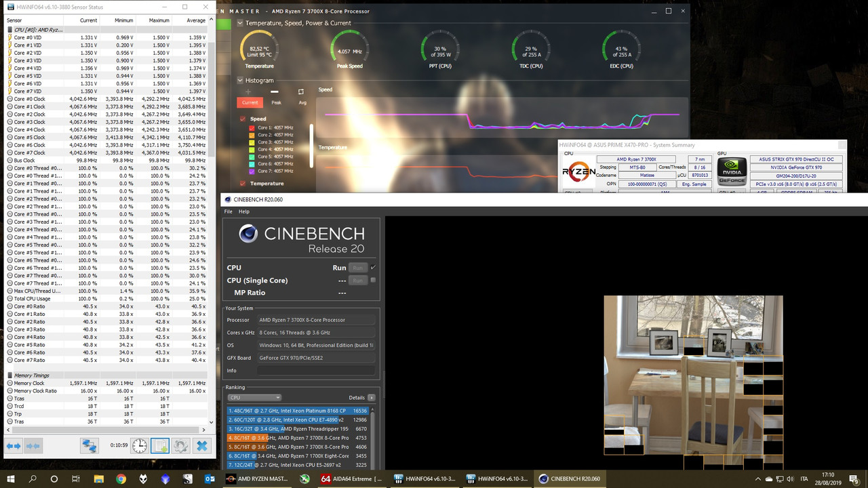Click Run button for Cinebench CPU
The width and height of the screenshot is (868, 488).
pos(357,268)
